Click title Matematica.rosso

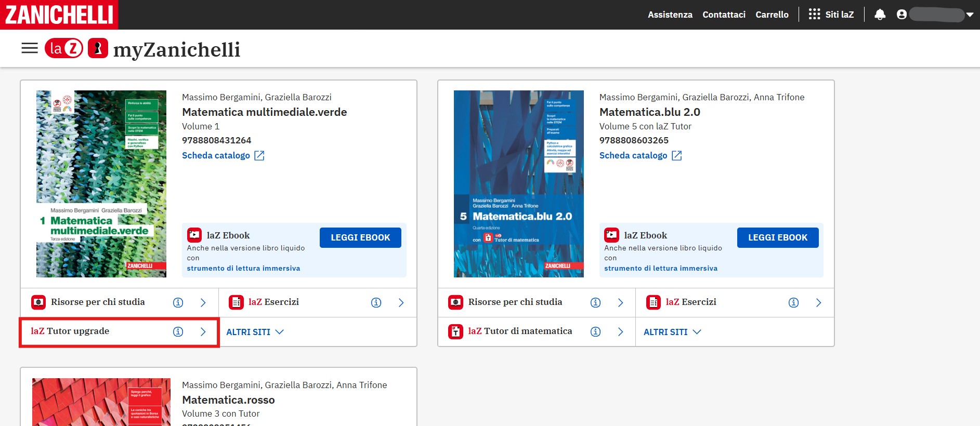(228, 400)
